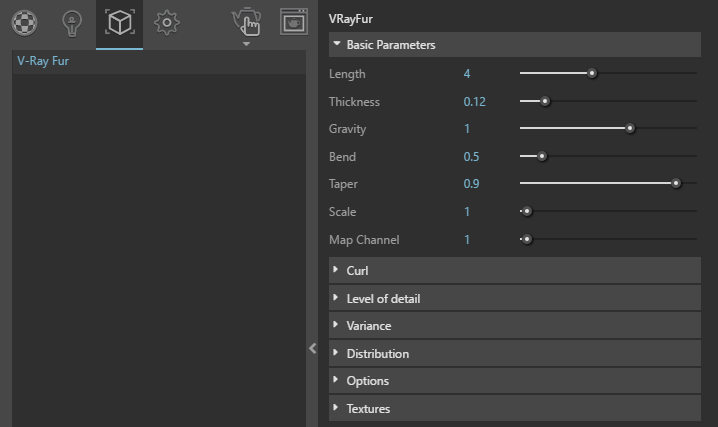The image size is (718, 427).
Task: Collapse the Basic Parameters section
Action: pos(515,45)
